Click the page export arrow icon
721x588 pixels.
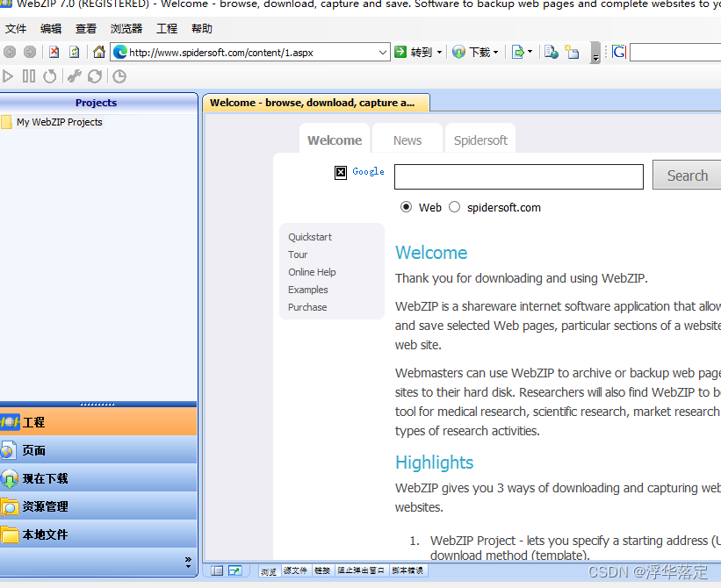(518, 52)
